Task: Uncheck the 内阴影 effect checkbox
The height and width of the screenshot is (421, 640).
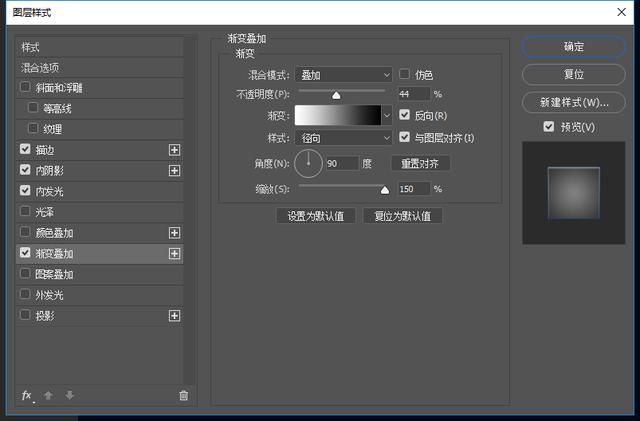Action: click(x=25, y=170)
